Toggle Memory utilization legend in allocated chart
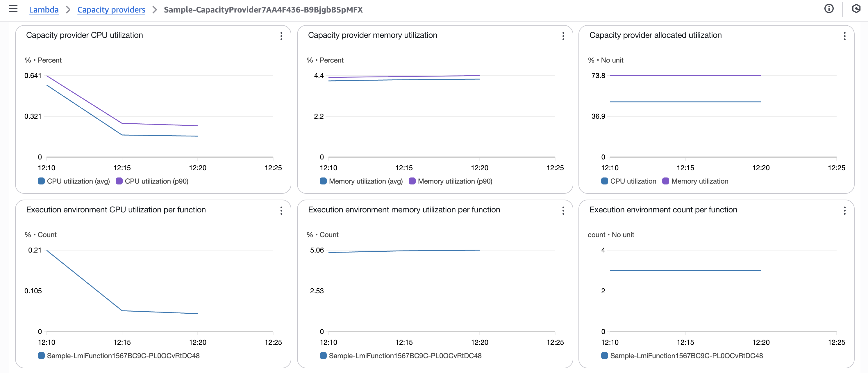 pyautogui.click(x=695, y=181)
